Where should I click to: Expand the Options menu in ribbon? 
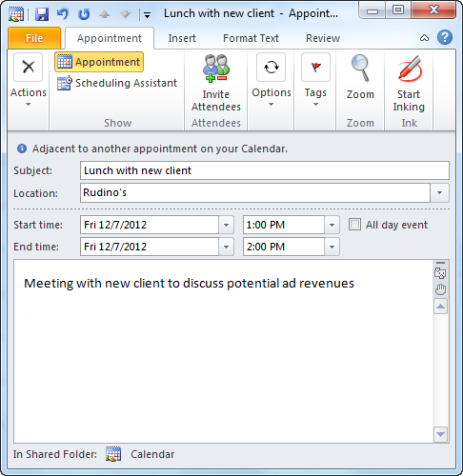272,81
